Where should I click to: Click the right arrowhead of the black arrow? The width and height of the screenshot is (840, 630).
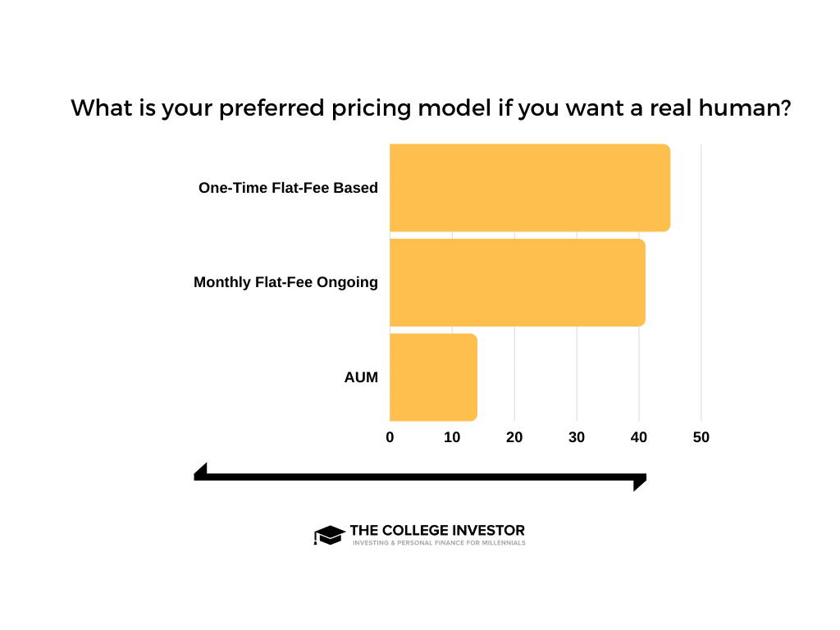640,482
